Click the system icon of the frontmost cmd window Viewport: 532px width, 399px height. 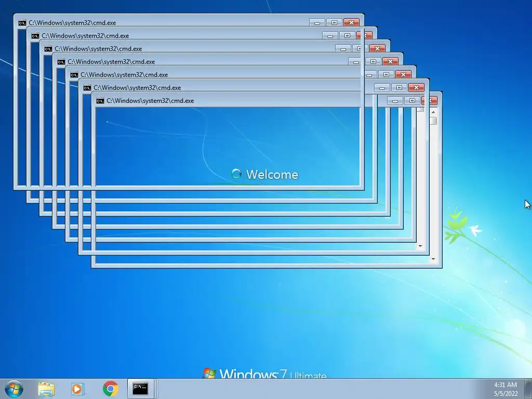coord(22,23)
